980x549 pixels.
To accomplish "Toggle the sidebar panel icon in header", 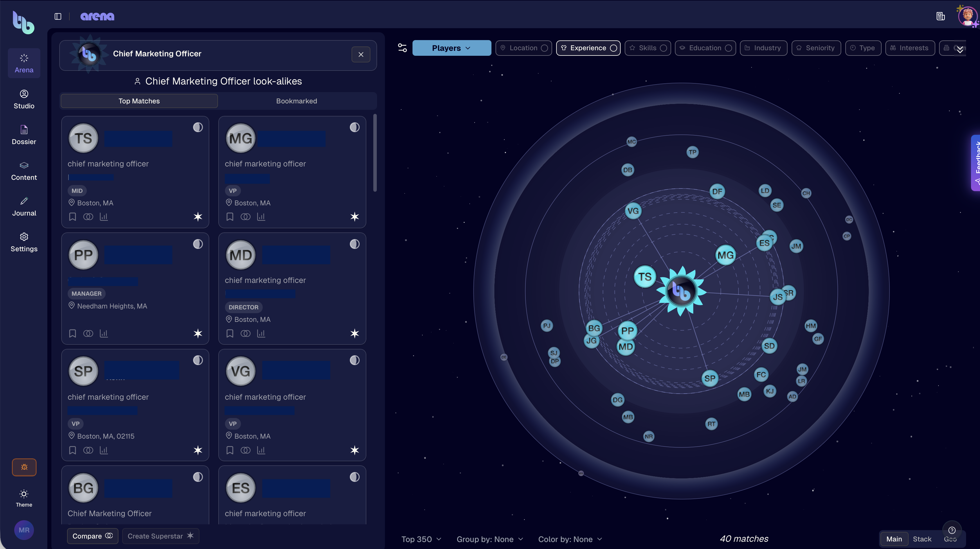I will (58, 16).
